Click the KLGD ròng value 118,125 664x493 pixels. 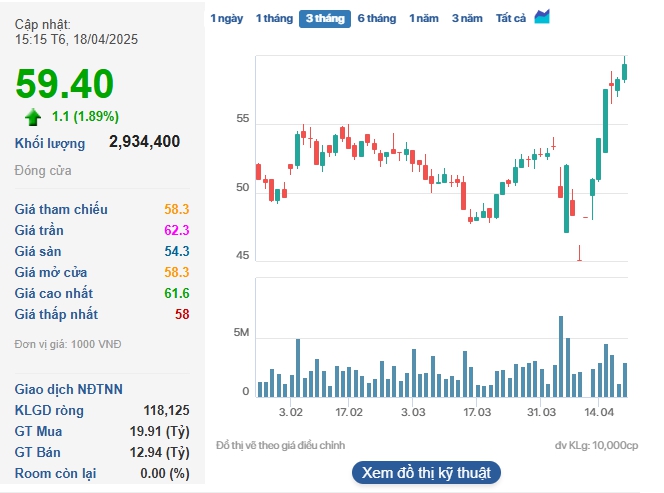pos(164,410)
